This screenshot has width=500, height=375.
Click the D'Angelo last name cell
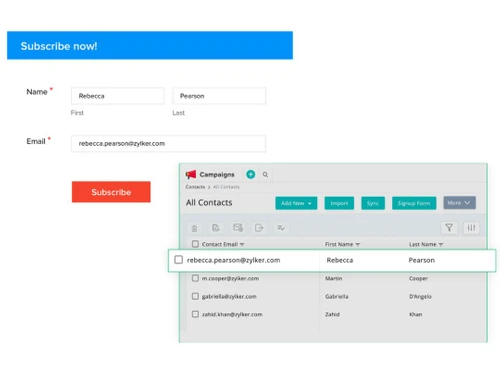[x=420, y=296]
